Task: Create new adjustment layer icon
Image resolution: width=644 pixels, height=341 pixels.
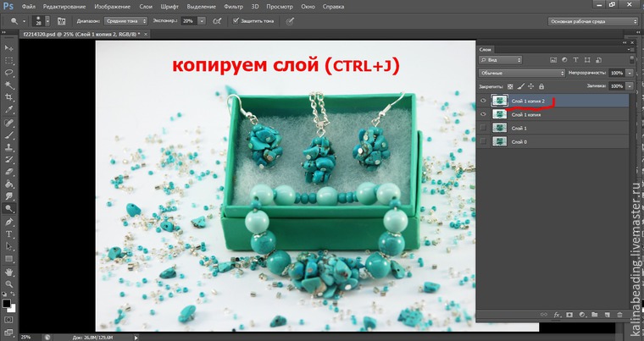Action: (582, 315)
